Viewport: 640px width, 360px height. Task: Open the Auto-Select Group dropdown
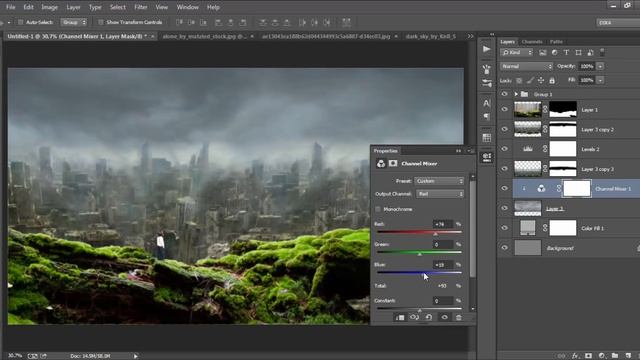(x=74, y=22)
